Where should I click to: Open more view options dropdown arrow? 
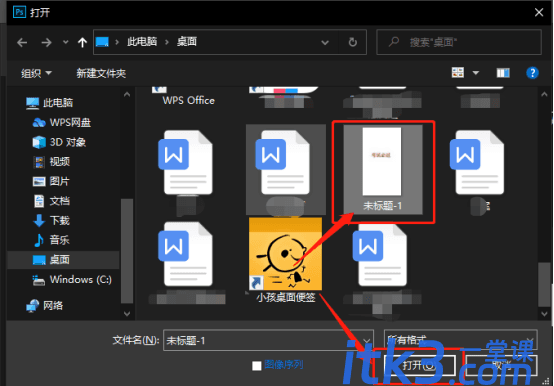476,73
